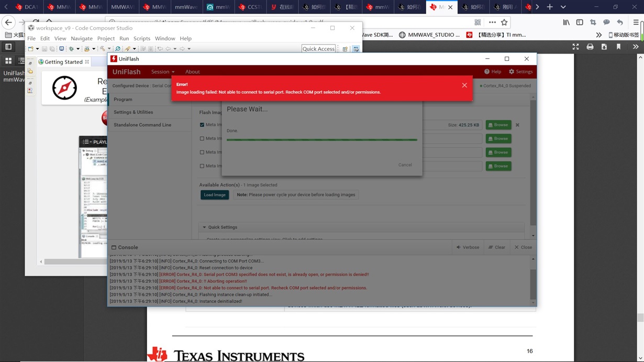Viewport: 644px width, 362px height.
Task: Cancel the Please Wait dialog
Action: tap(405, 165)
